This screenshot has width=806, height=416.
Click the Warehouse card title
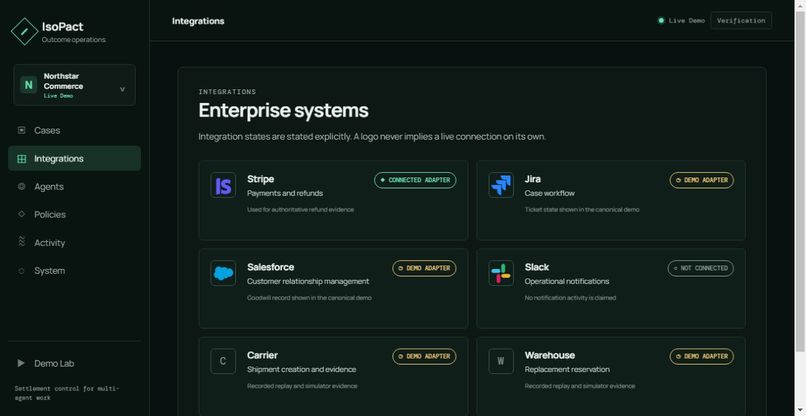pyautogui.click(x=549, y=355)
